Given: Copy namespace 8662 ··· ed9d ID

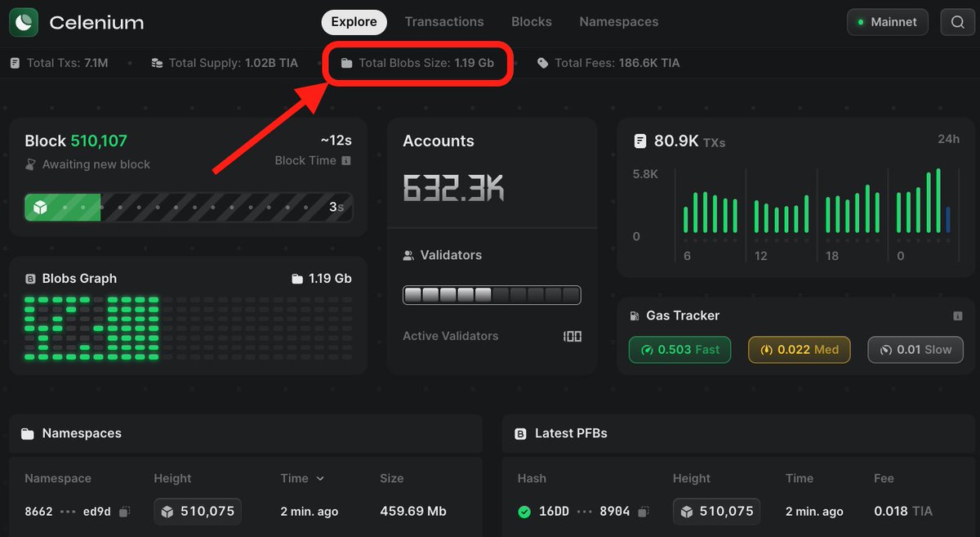Looking at the screenshot, I should (x=124, y=512).
